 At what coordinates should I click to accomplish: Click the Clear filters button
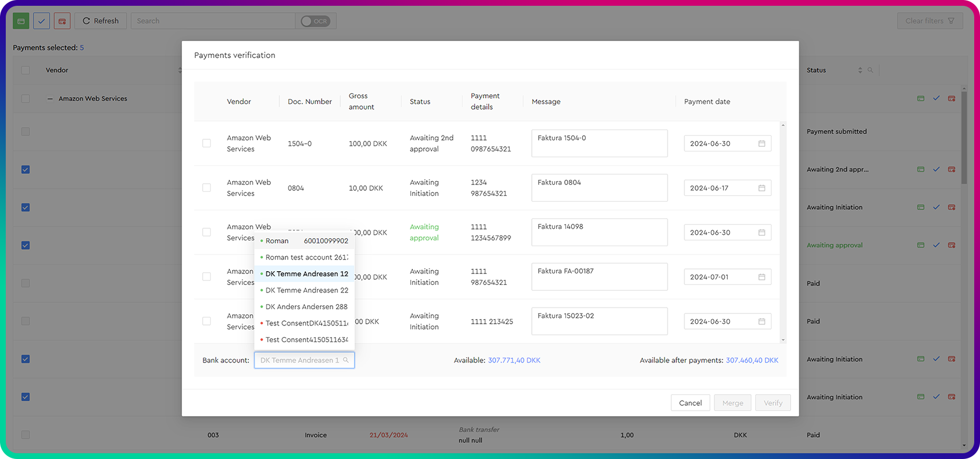point(930,21)
